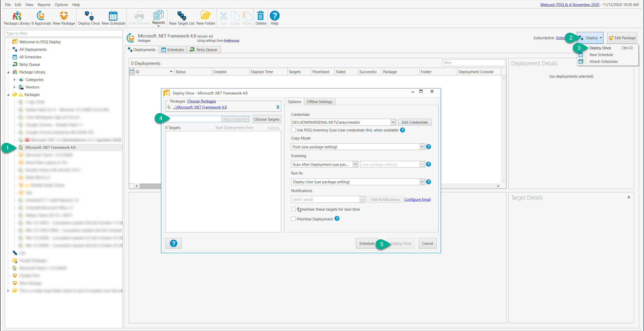Screen dimensions: 644x331
Task: Select All Schedules in the tree
Action: pyautogui.click(x=30, y=57)
